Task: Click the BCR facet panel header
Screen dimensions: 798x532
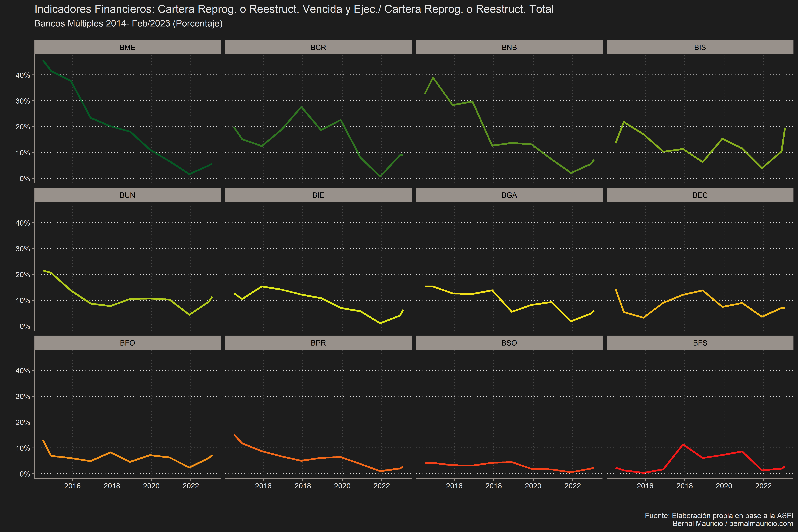Action: [318, 47]
